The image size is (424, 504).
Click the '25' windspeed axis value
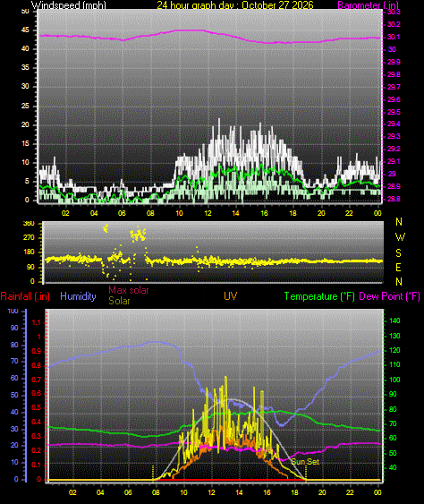pos(25,106)
